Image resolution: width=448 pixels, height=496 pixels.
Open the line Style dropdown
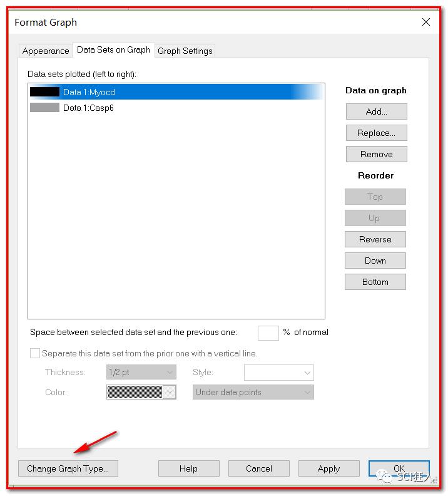pyautogui.click(x=278, y=373)
